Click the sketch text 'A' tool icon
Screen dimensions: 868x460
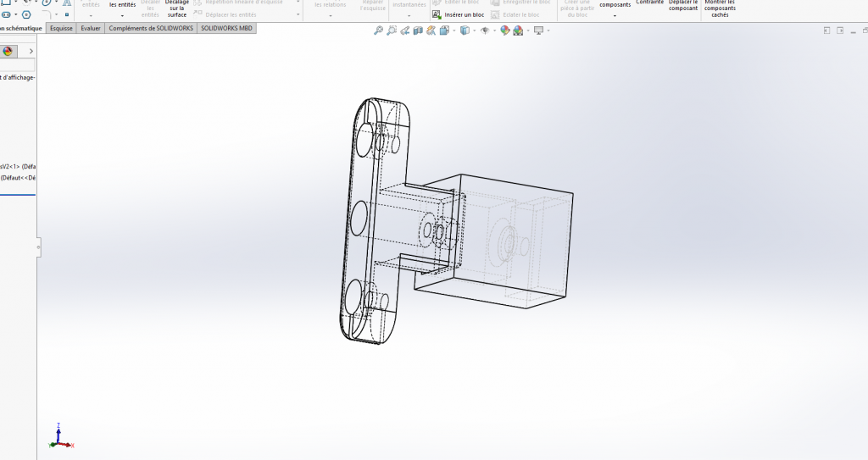[x=67, y=3]
